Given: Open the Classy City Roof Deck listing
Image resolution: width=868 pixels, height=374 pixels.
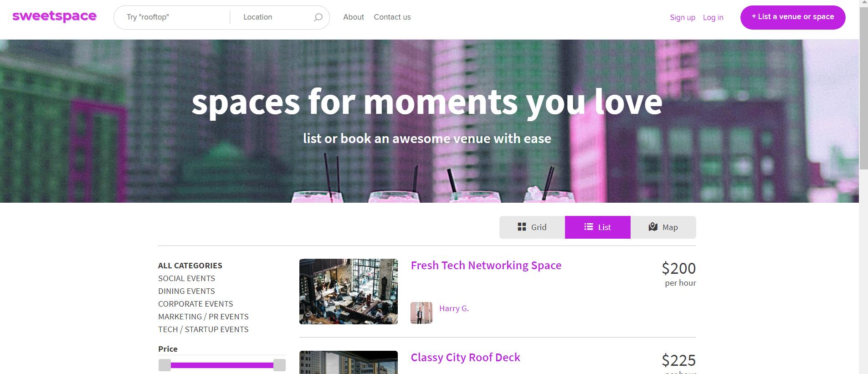Looking at the screenshot, I should (x=465, y=358).
